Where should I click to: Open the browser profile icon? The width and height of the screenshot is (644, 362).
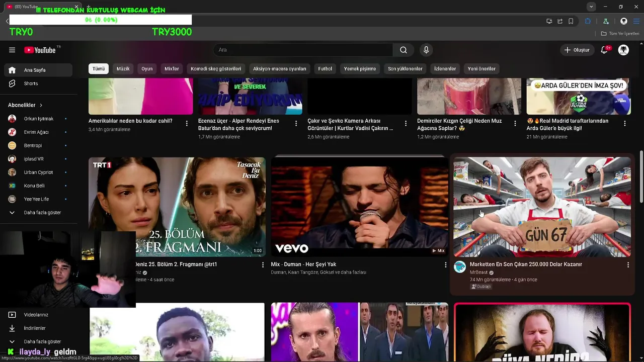tap(624, 21)
